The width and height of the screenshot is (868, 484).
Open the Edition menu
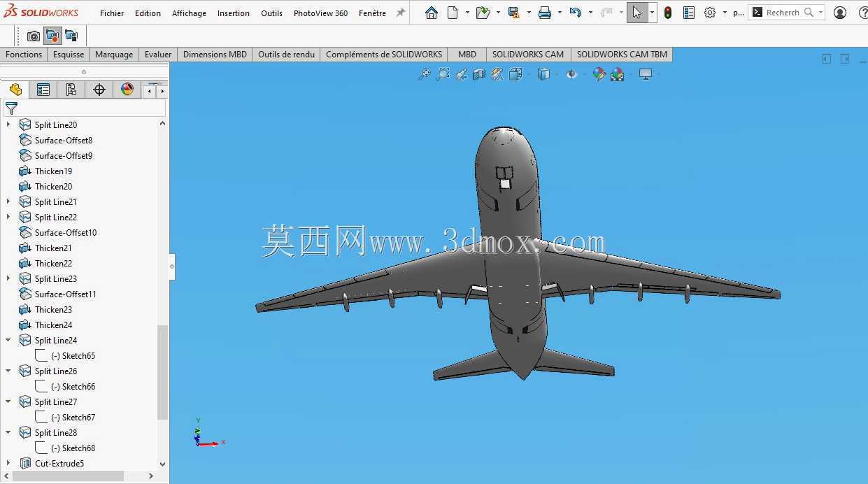tap(148, 13)
